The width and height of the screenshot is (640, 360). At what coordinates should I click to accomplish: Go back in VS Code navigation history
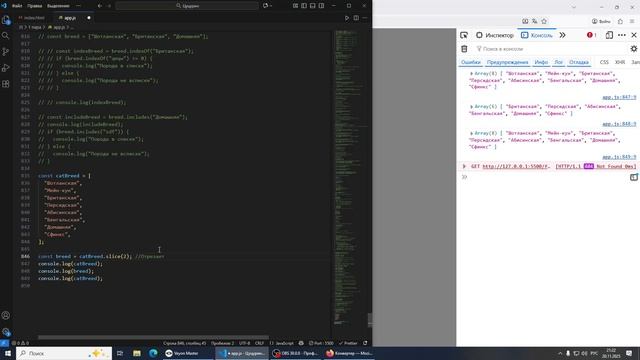pyautogui.click(x=100, y=6)
